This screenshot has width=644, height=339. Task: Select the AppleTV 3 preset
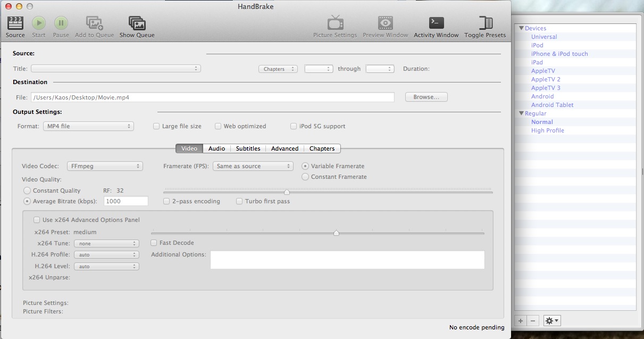[x=546, y=88]
